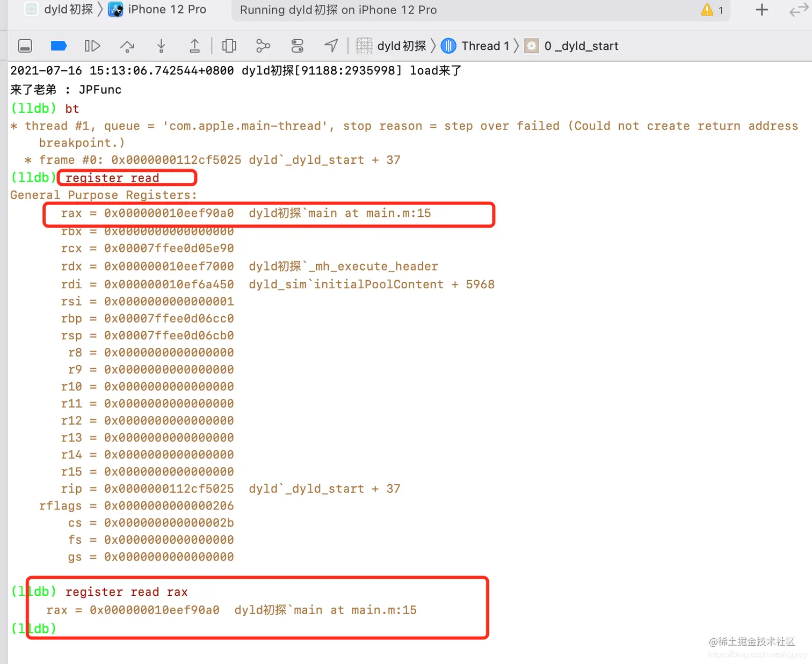Image resolution: width=812 pixels, height=664 pixels.
Task: Click the thread #1 stop reason line
Action: pos(404,134)
